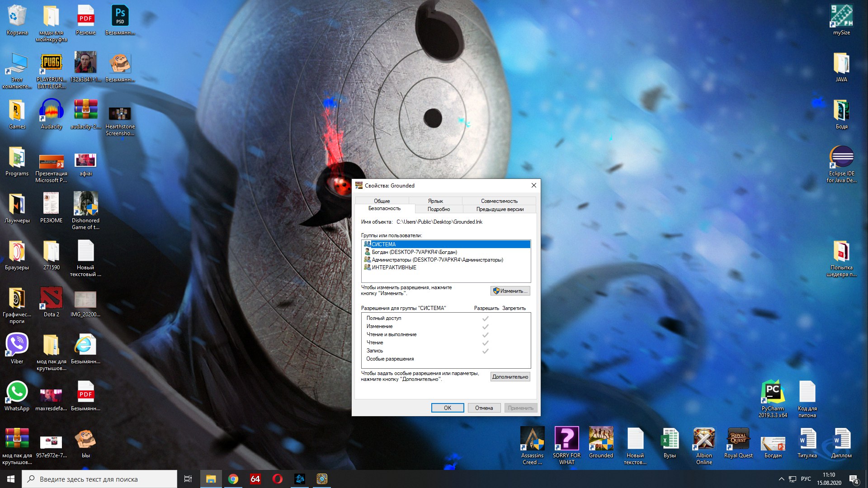Select the Этот компьютер desktop icon
This screenshot has width=868, height=488.
coord(17,70)
